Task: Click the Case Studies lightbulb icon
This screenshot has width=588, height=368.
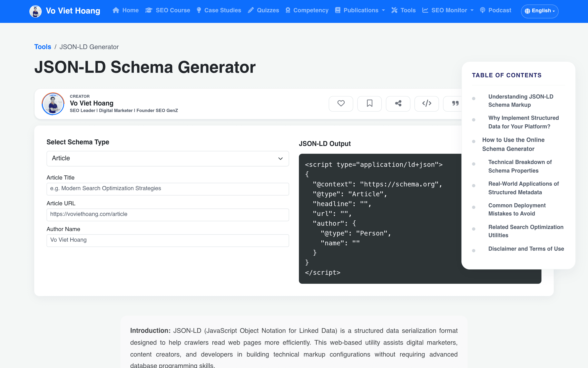Action: (199, 10)
